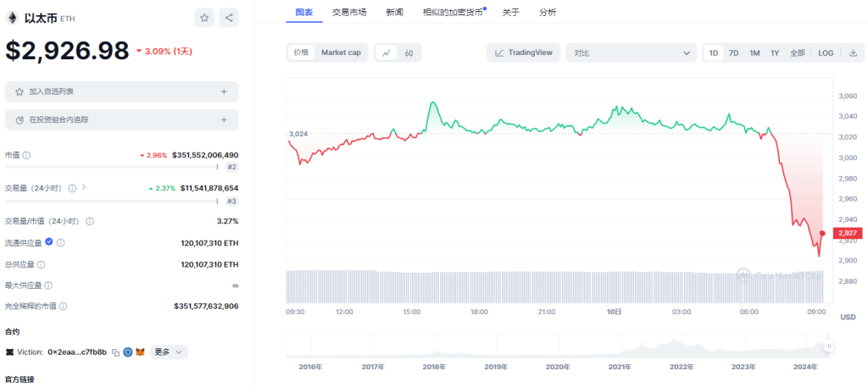Open the 对比 compare dropdown
The image size is (868, 387).
click(x=631, y=53)
